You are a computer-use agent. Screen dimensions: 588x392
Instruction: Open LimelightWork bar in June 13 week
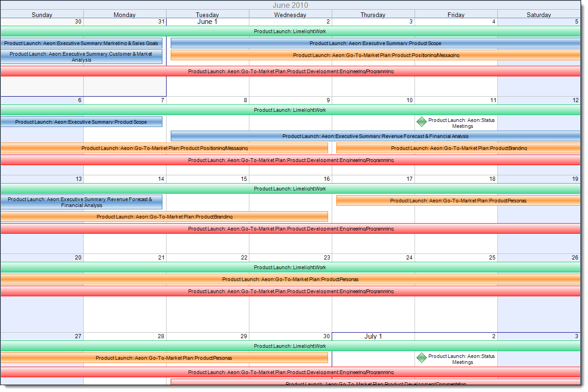point(290,189)
